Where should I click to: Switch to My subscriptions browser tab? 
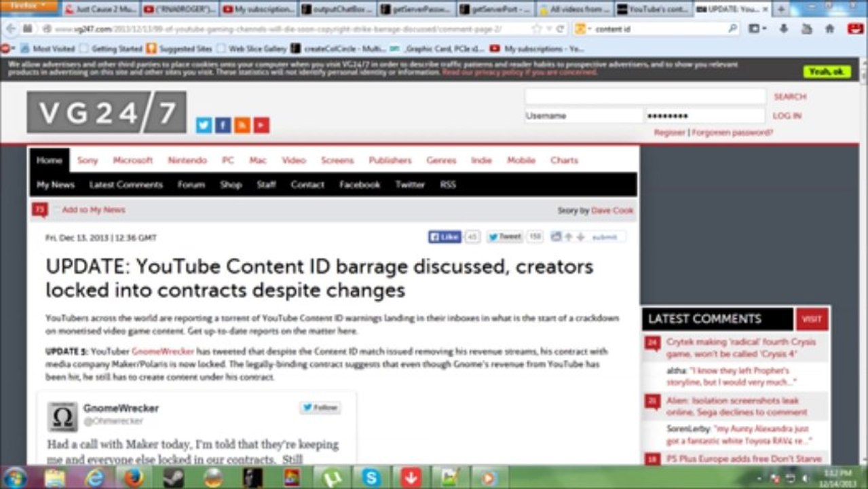click(259, 10)
